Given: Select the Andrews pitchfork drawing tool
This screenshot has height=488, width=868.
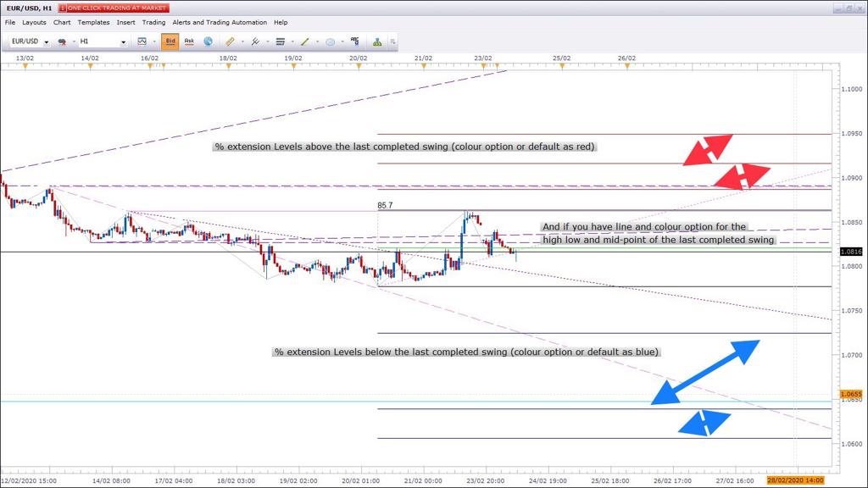Looking at the screenshot, I should 255,42.
